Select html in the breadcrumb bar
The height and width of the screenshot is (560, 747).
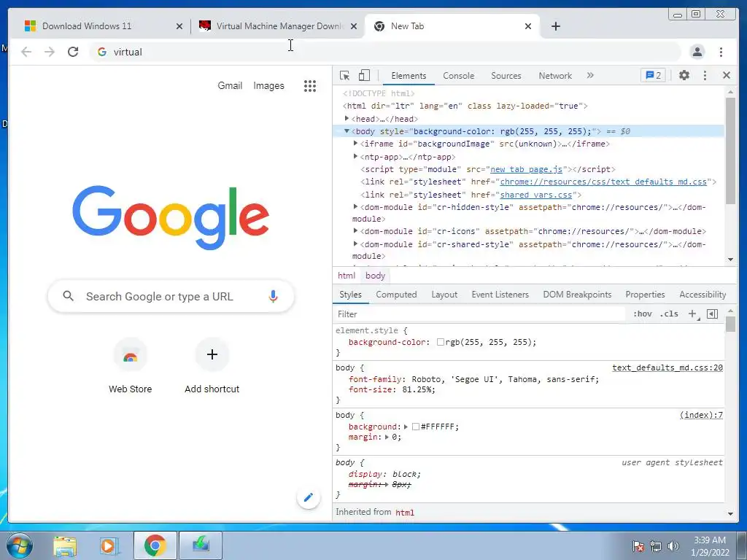click(347, 276)
